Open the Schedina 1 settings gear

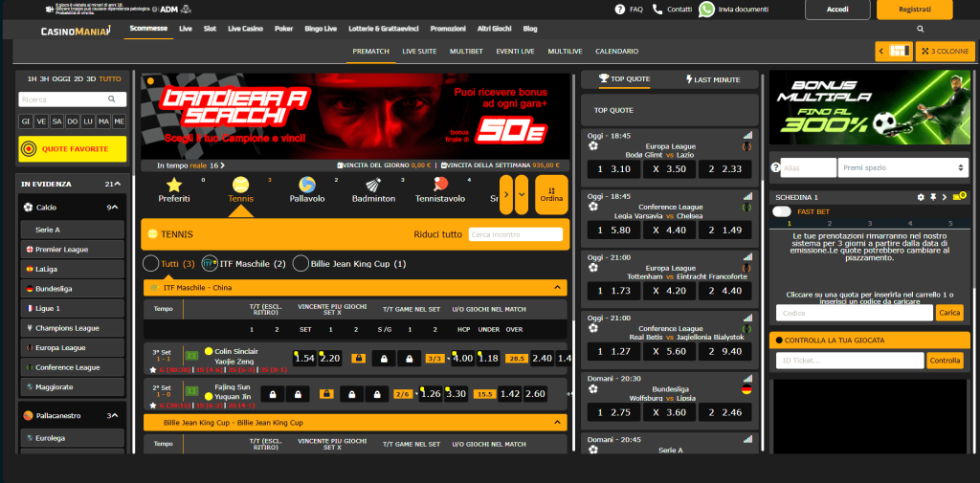click(x=920, y=197)
